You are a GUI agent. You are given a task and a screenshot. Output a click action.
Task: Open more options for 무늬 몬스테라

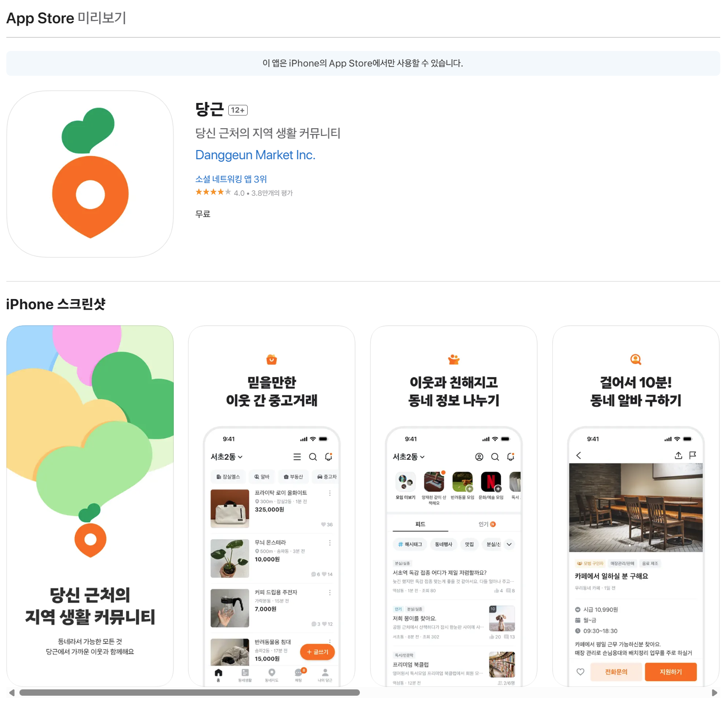tap(330, 543)
